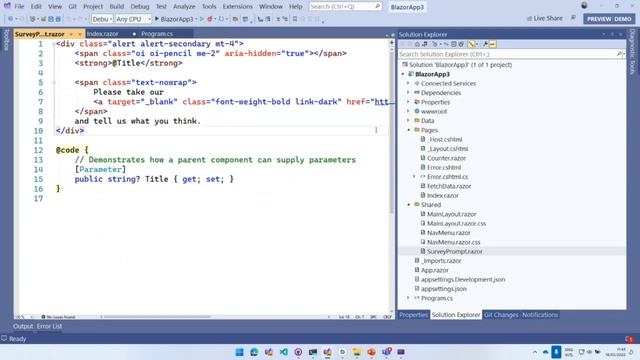Select _Host.cshtml in Pages folder

coord(444,139)
